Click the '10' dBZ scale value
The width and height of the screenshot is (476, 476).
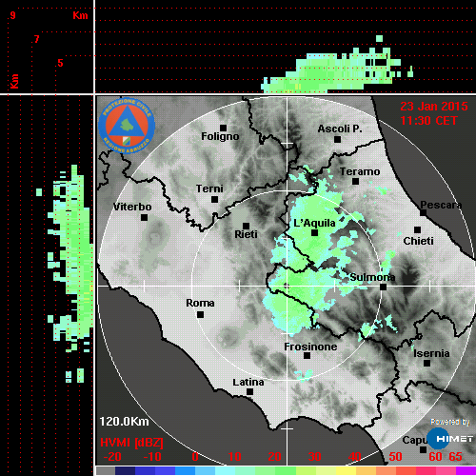(235, 457)
